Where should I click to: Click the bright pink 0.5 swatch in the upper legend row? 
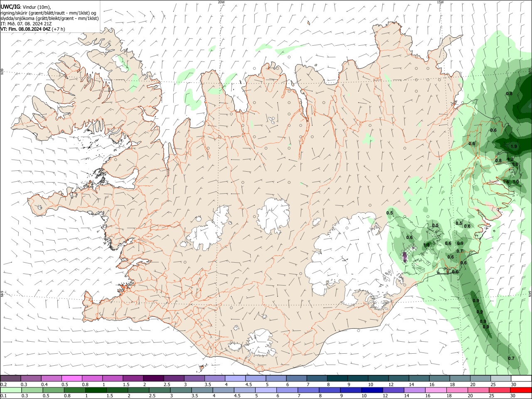click(71, 379)
